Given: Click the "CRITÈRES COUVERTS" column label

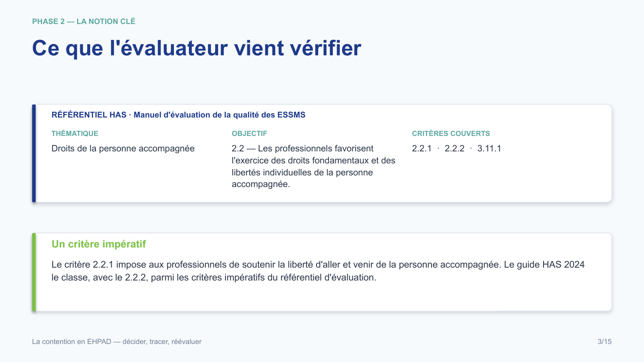Looking at the screenshot, I should pyautogui.click(x=451, y=133).
